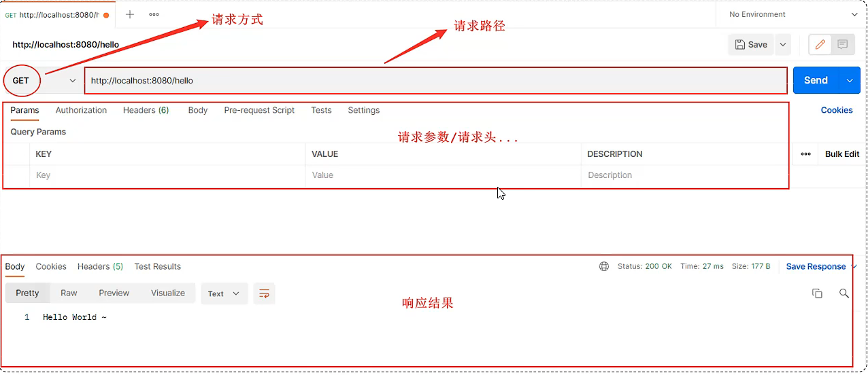
Task: Open the Pre-request Script tab
Action: pos(259,110)
